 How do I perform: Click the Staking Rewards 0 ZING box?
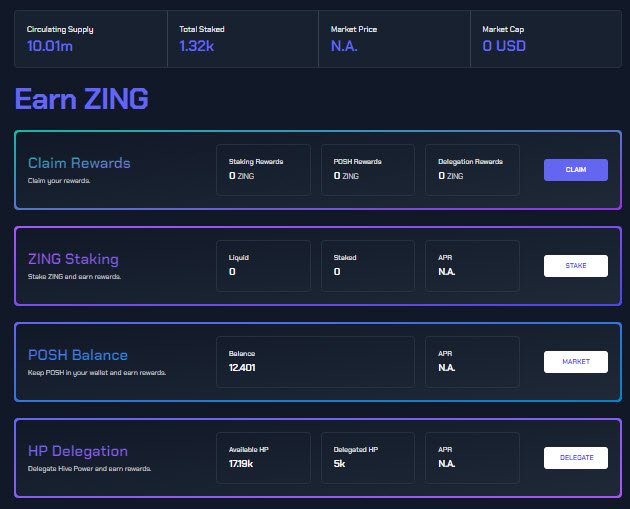click(264, 170)
